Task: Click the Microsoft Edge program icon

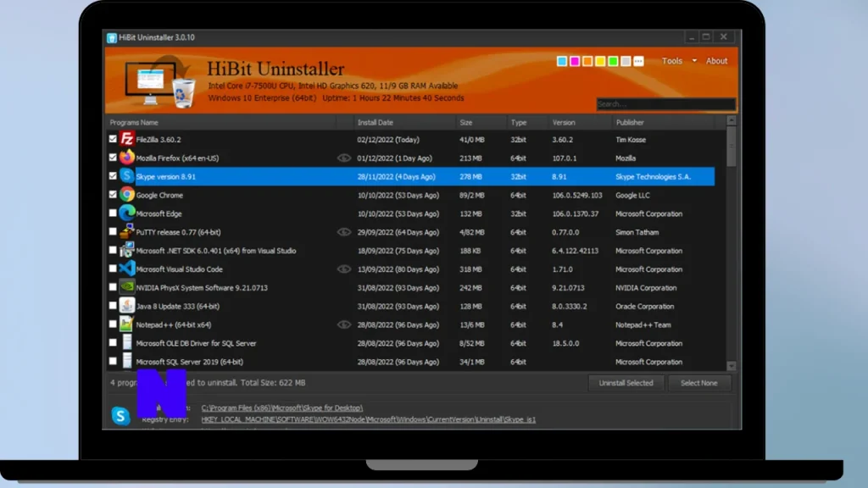Action: click(127, 213)
